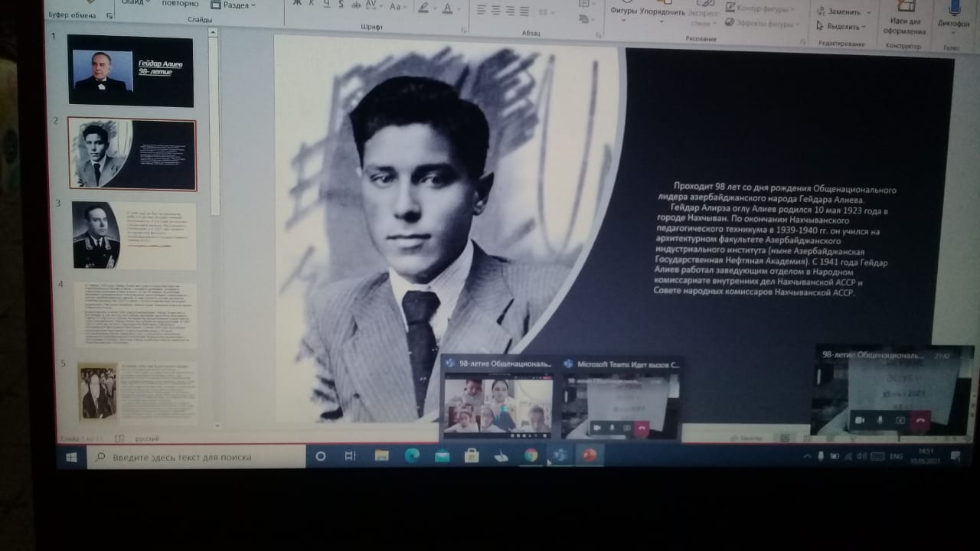Center the paragraph text
This screenshot has width=980, height=551.
[x=496, y=11]
